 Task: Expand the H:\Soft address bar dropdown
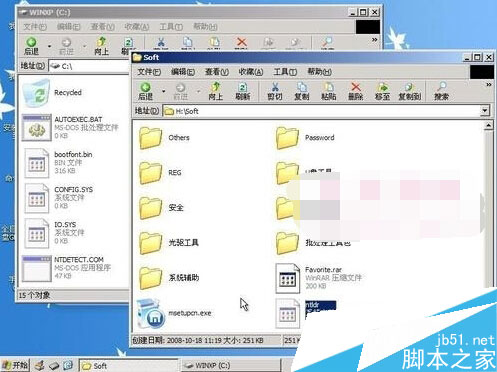click(485, 110)
